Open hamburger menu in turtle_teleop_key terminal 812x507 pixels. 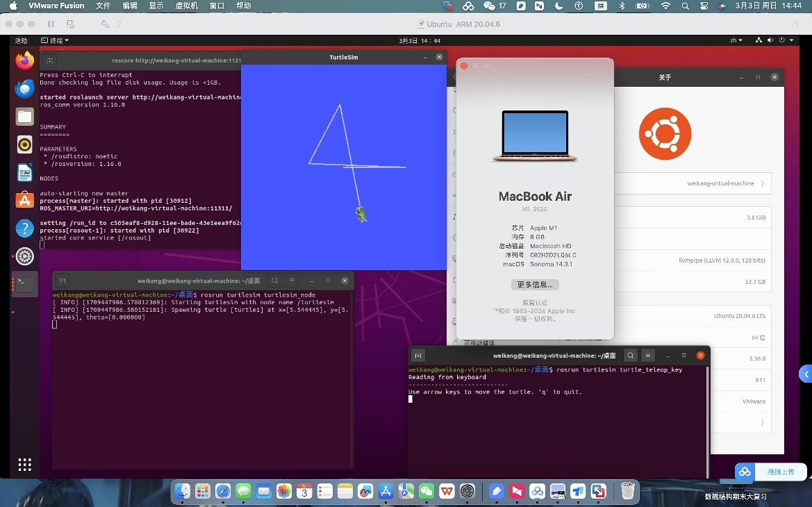coord(647,356)
